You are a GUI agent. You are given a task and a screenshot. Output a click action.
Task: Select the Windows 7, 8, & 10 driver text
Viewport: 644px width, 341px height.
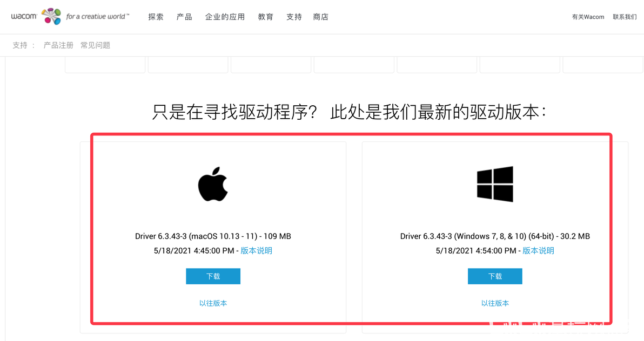[495, 236]
